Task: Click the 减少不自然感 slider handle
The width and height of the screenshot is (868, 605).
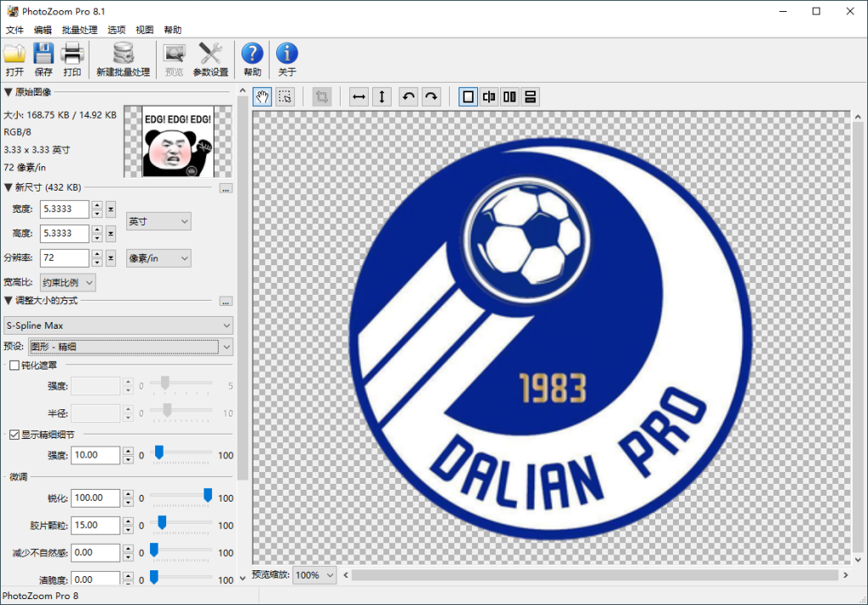Action: click(x=154, y=550)
